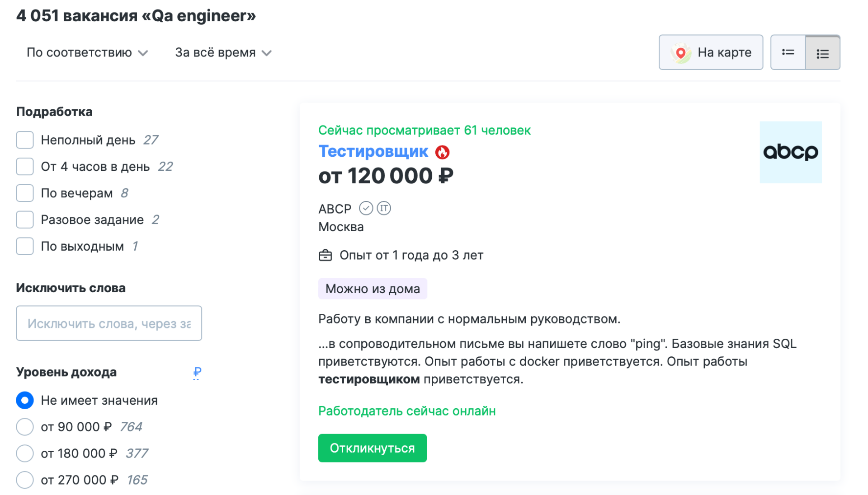Open the abcp company logo

[790, 152]
